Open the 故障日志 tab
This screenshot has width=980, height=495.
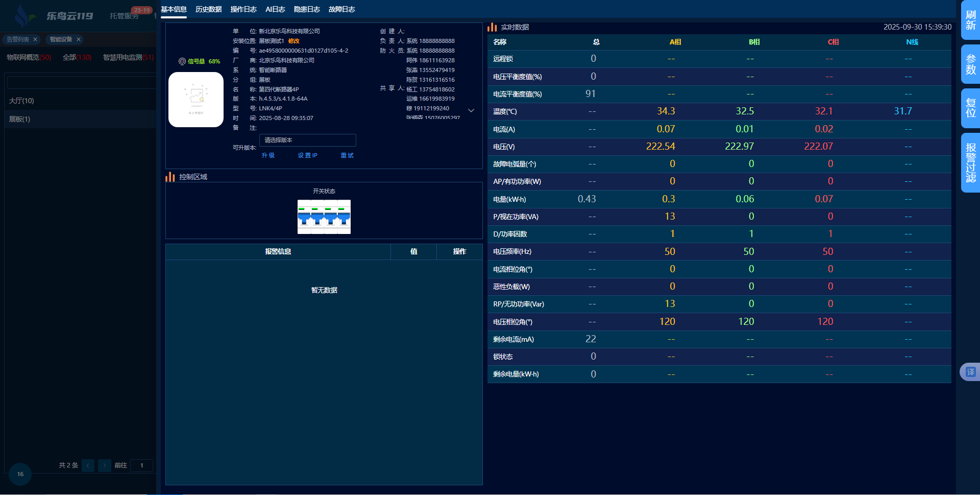pos(341,9)
